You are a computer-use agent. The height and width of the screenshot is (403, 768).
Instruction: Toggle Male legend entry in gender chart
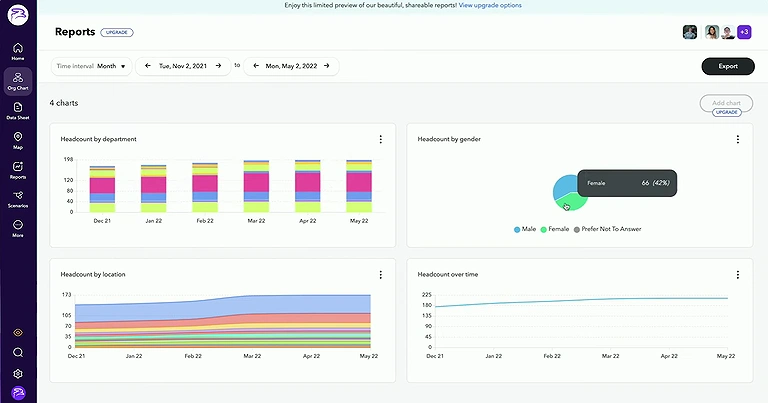[525, 229]
